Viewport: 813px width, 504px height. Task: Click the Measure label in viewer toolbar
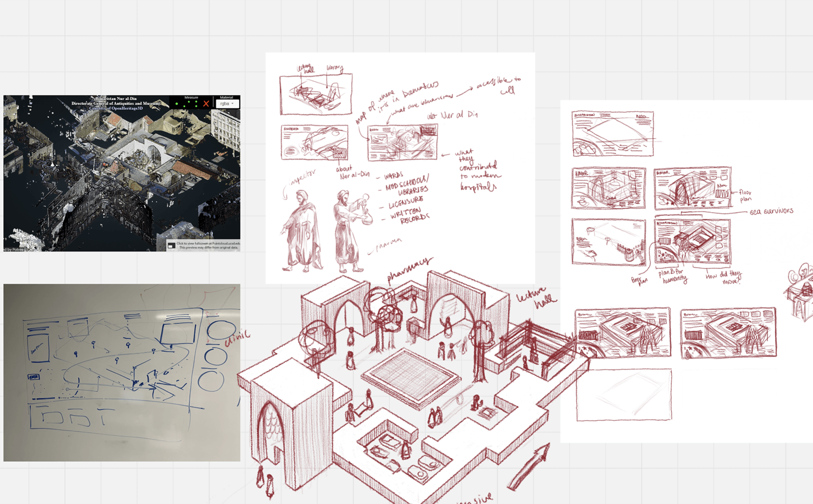[191, 98]
